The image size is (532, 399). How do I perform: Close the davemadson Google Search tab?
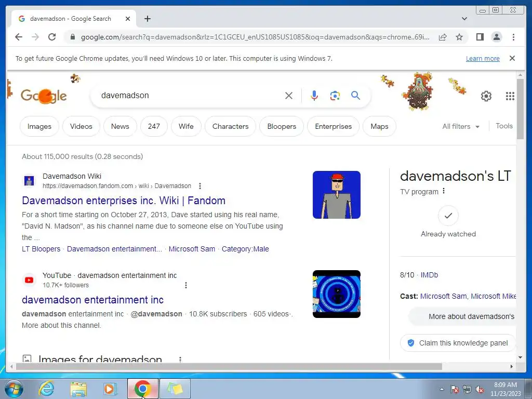coord(128,19)
